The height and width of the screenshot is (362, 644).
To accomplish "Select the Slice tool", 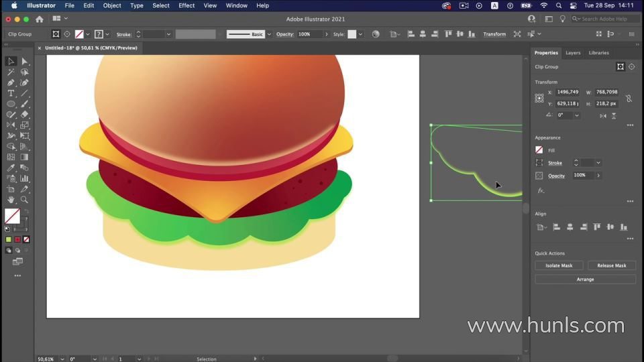I will (25, 189).
